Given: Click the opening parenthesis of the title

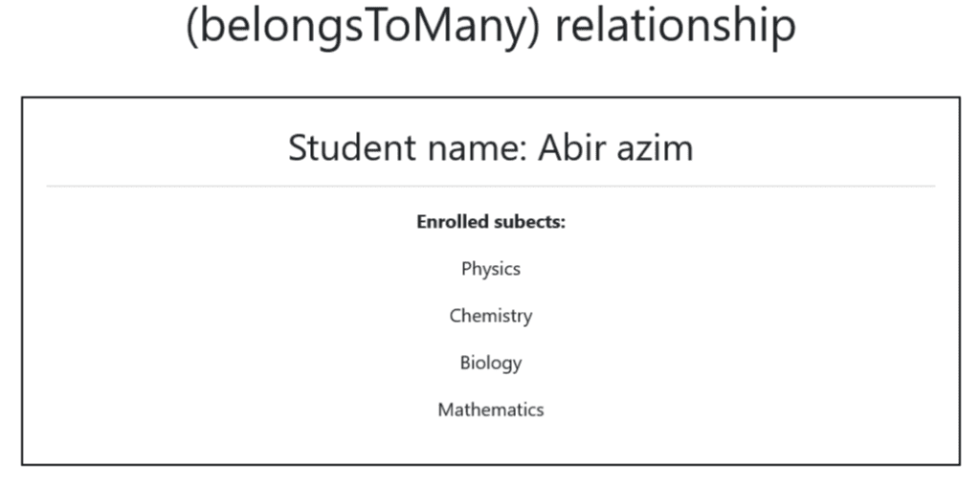Looking at the screenshot, I should point(191,26).
